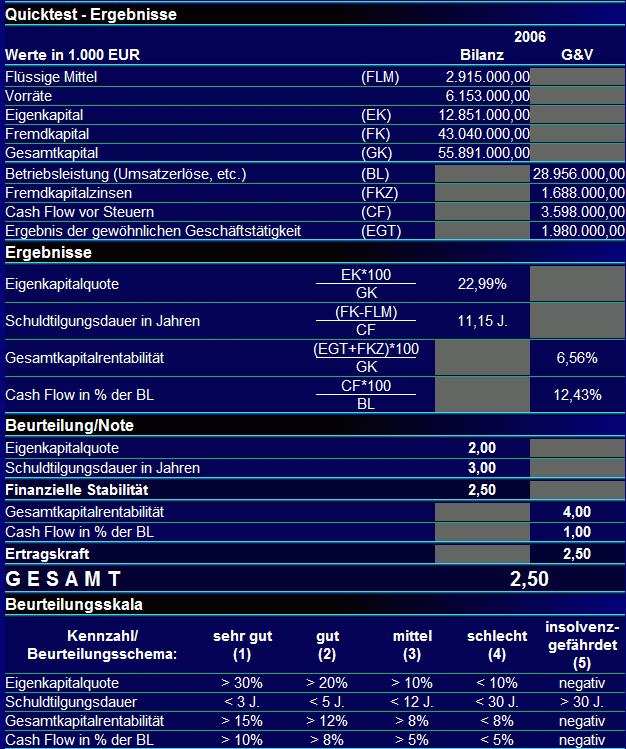Select the Schuldtilgungsdauer result 11,15 J.

pos(482,321)
